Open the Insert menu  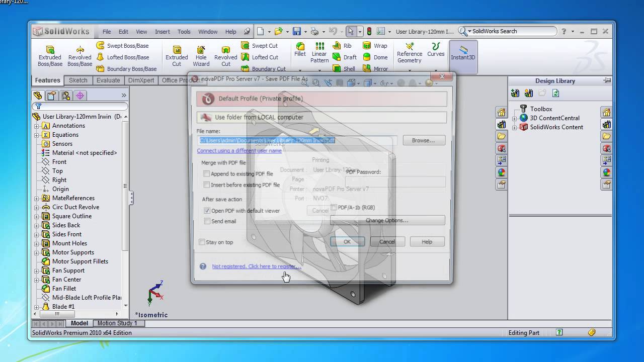pyautogui.click(x=162, y=32)
